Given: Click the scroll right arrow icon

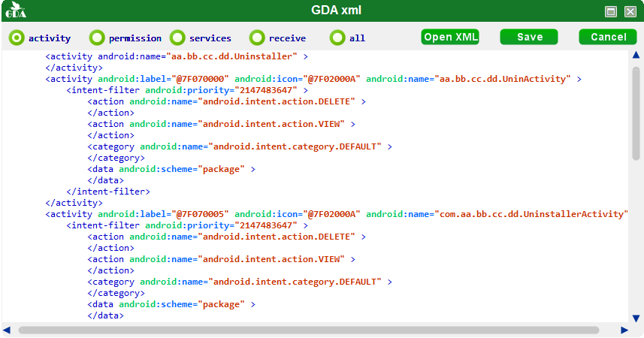Looking at the screenshot, I should (624, 330).
